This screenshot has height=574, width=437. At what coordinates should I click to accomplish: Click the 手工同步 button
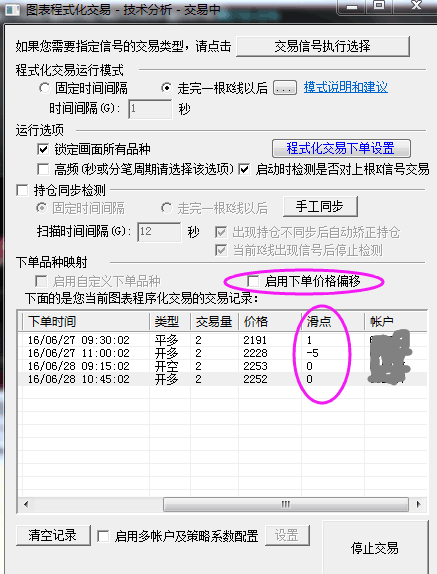[320, 206]
